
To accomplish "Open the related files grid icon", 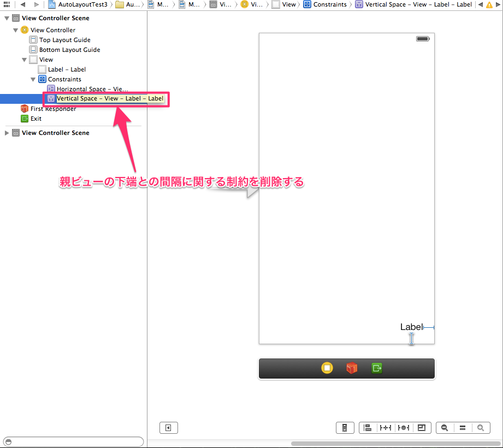I will (7, 4).
